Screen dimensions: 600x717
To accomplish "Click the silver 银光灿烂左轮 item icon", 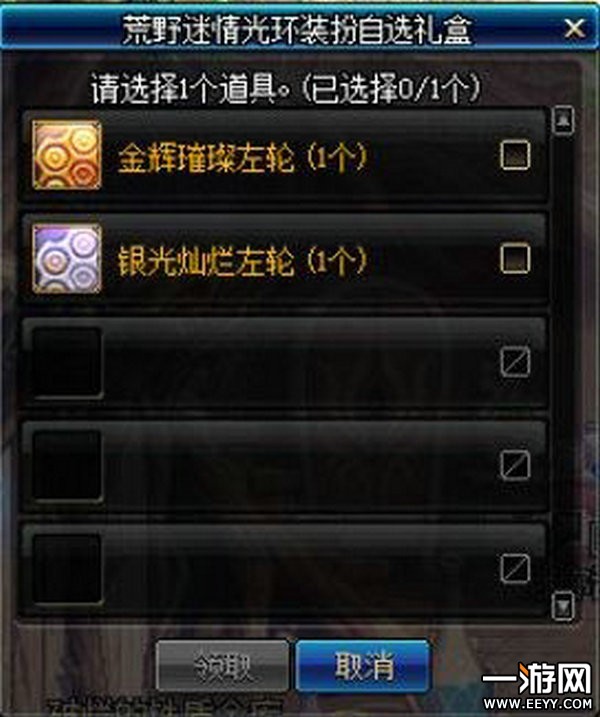I will pos(67,259).
